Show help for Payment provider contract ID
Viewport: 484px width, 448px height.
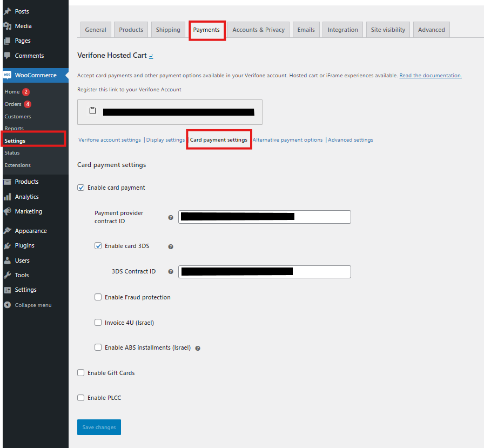point(171,218)
